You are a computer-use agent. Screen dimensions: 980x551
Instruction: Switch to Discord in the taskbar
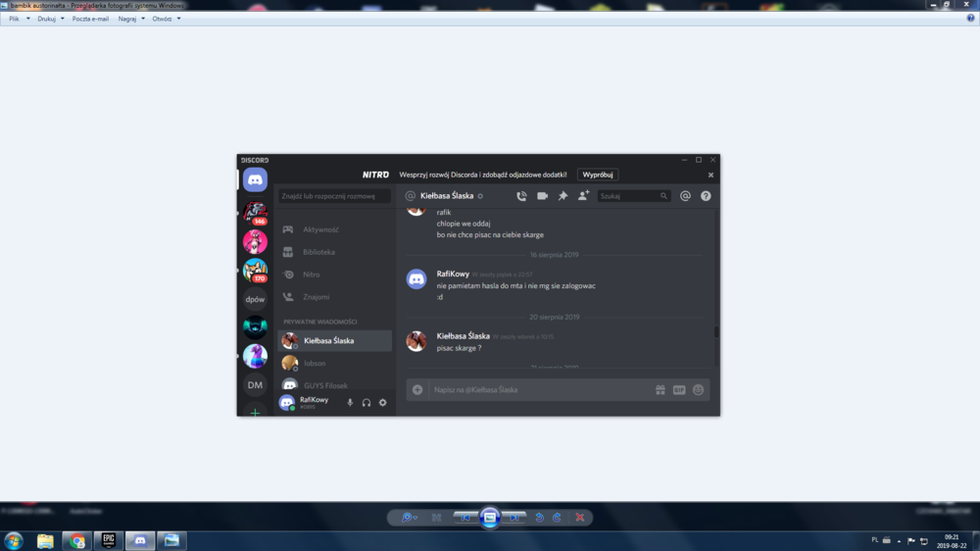(x=140, y=540)
